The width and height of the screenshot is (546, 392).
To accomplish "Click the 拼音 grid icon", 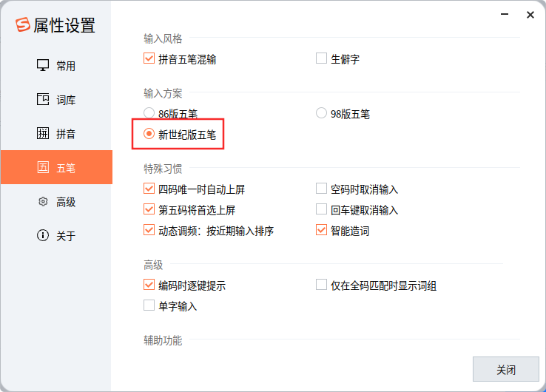I will tap(43, 134).
